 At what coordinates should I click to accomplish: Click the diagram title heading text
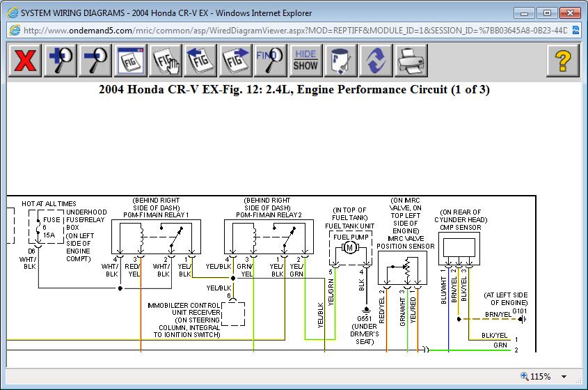(x=294, y=90)
